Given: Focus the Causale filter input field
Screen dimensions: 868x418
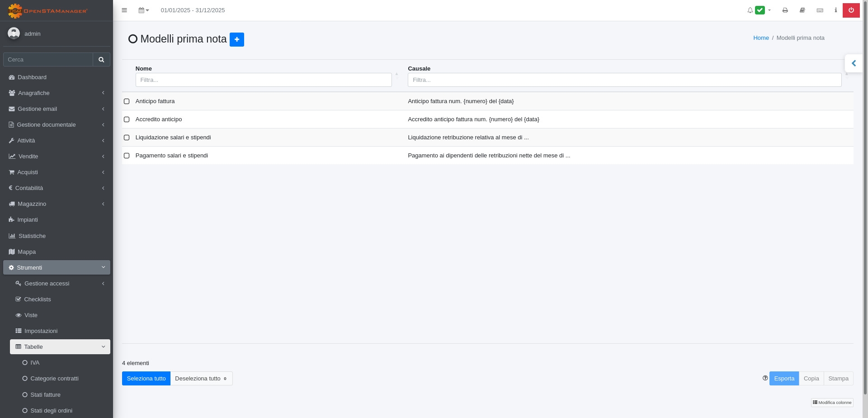Looking at the screenshot, I should click(x=624, y=80).
